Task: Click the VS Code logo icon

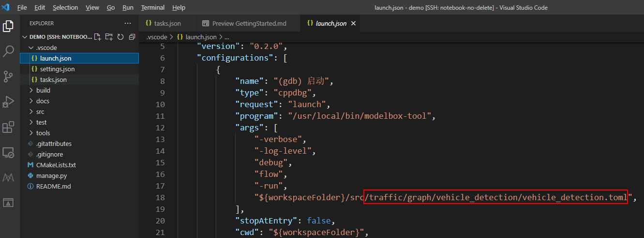Action: (x=6, y=7)
